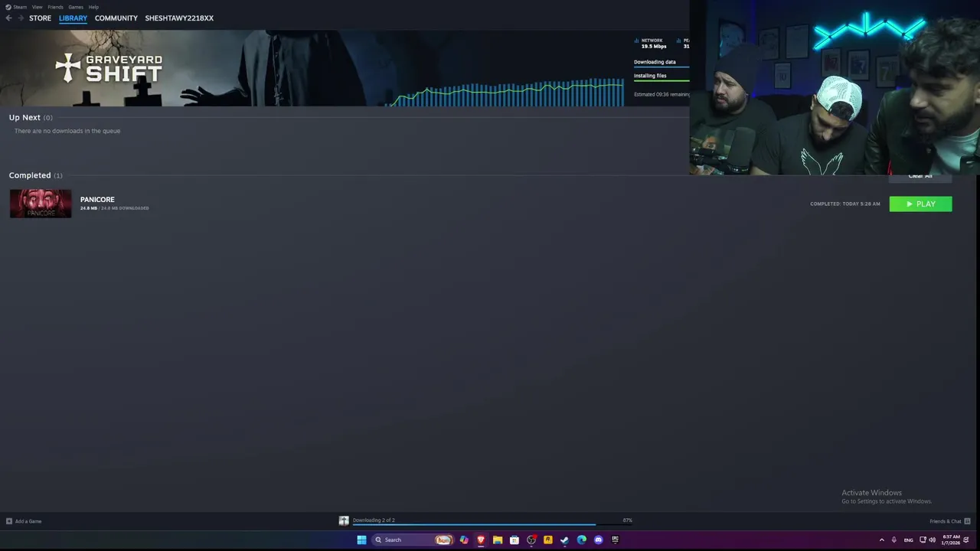
Task: Click the taskbar Search box
Action: pos(413,540)
